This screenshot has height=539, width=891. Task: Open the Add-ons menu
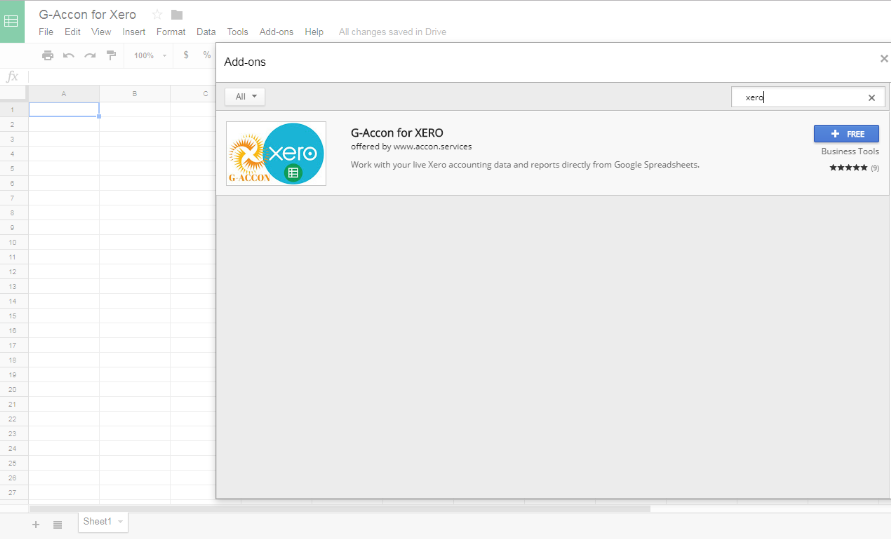276,32
